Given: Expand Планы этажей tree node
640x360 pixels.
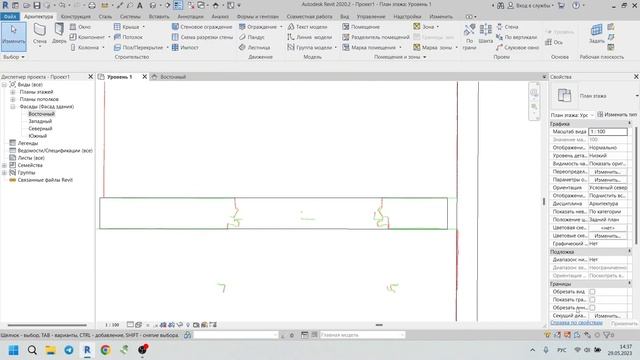Looking at the screenshot, I should click(13, 92).
